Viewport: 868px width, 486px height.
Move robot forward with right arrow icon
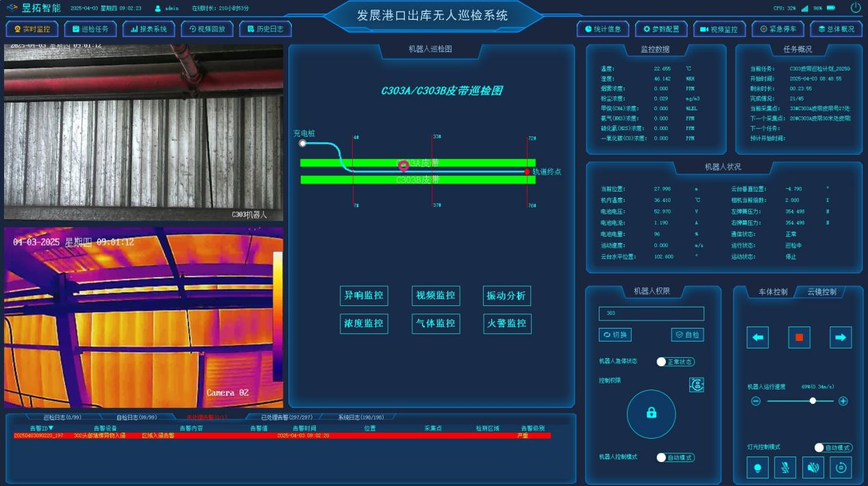pyautogui.click(x=840, y=337)
